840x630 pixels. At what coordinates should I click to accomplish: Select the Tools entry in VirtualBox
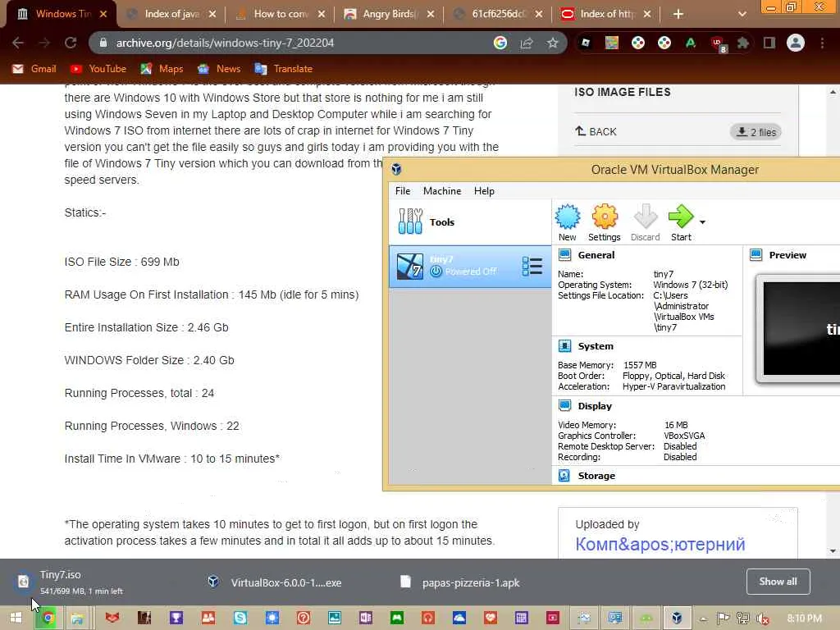470,221
